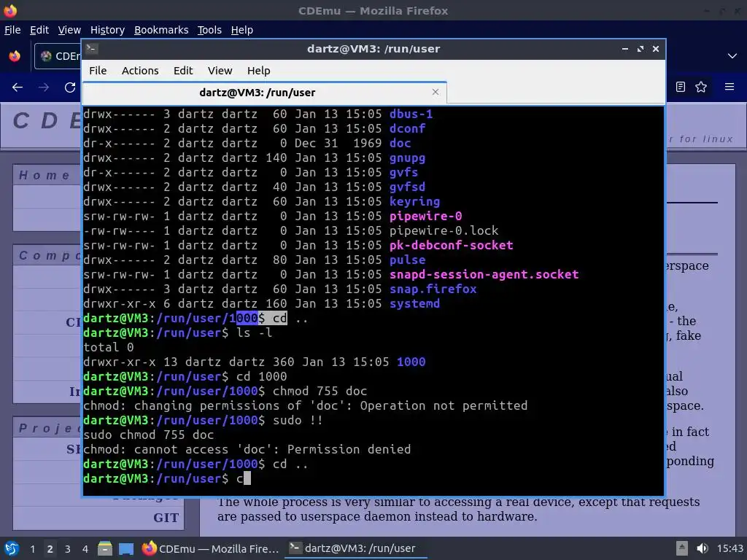Open Actions menu in terminal
This screenshot has width=747, height=560.
[x=140, y=71]
